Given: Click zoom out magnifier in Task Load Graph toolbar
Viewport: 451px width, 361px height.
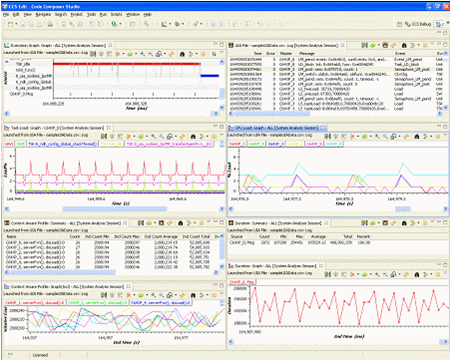Looking at the screenshot, I should pyautogui.click(x=161, y=136).
